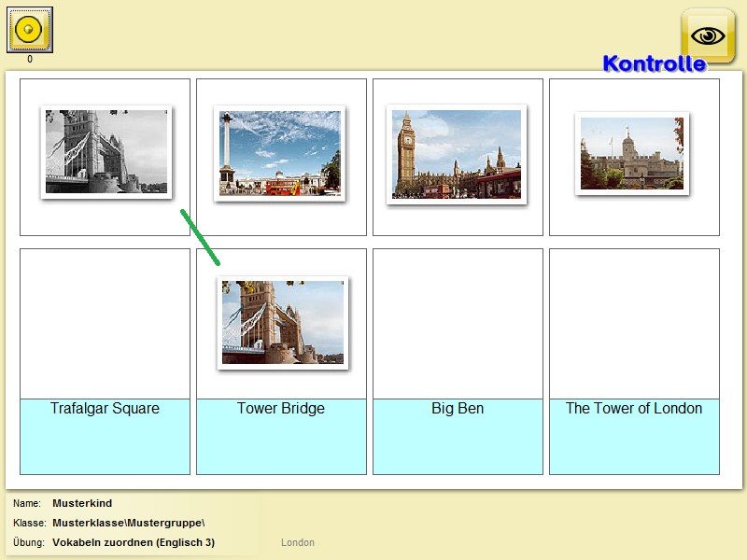Click the empty drop slot above Trafalgar Square
Image resolution: width=747 pixels, height=560 pixels.
(105, 324)
